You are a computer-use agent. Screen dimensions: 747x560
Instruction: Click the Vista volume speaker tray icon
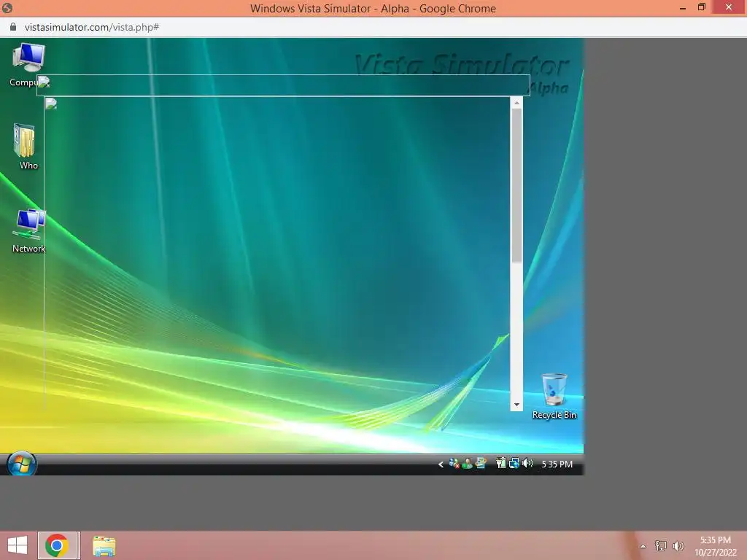pyautogui.click(x=527, y=463)
